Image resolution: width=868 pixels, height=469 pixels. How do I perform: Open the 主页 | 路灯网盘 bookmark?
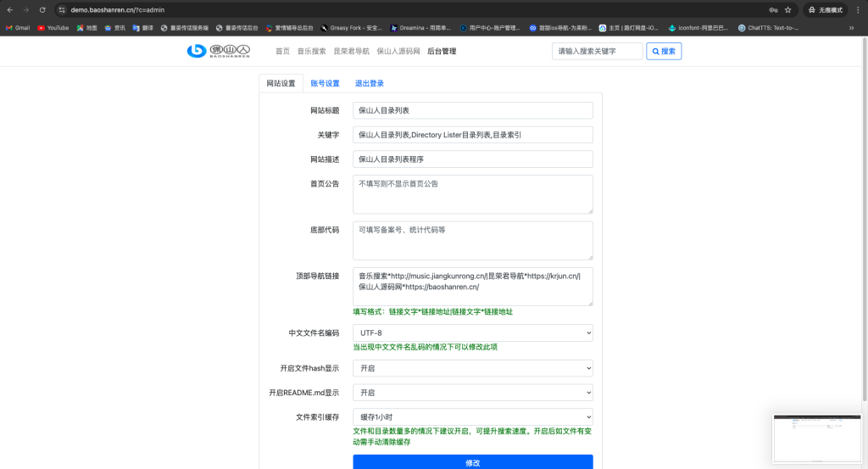pyautogui.click(x=628, y=28)
